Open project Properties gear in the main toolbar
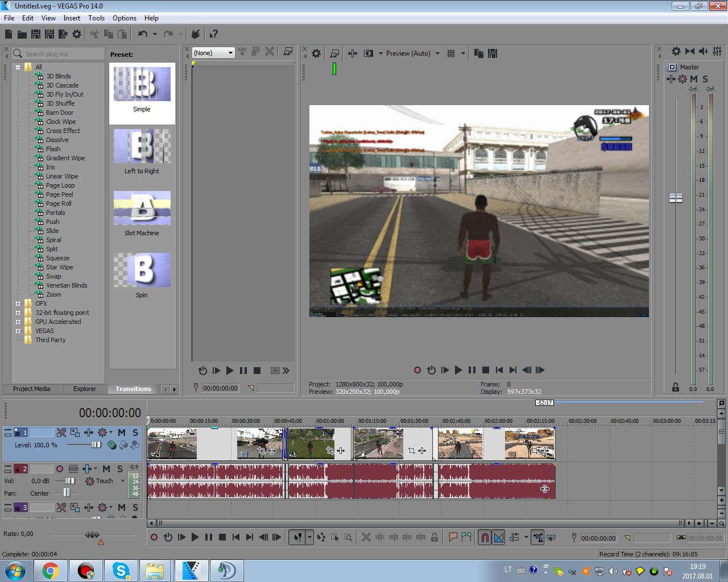This screenshot has width=728, height=582. click(77, 34)
